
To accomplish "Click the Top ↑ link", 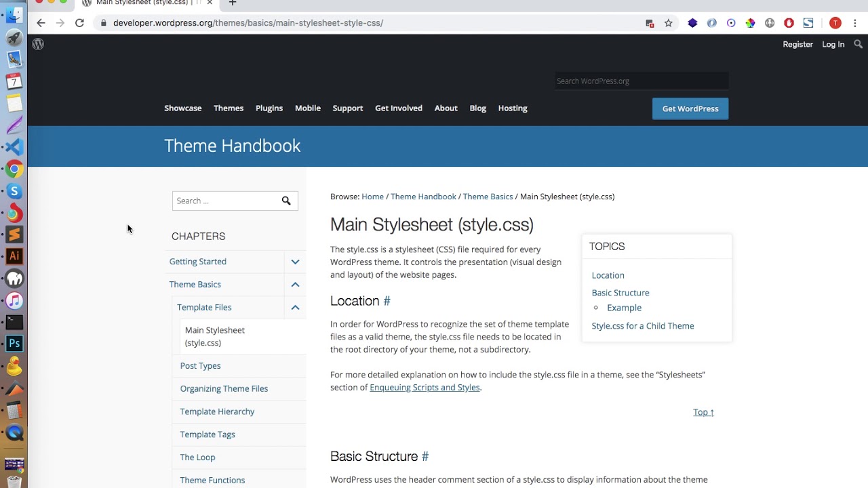I will tap(704, 412).
